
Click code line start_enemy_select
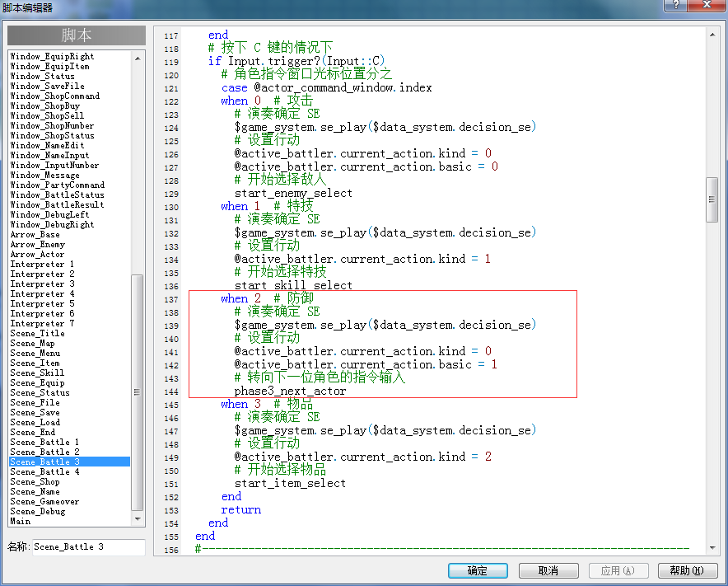click(293, 194)
